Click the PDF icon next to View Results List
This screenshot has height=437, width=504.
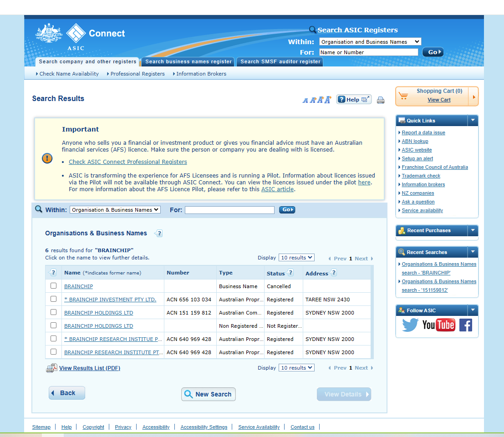point(52,368)
